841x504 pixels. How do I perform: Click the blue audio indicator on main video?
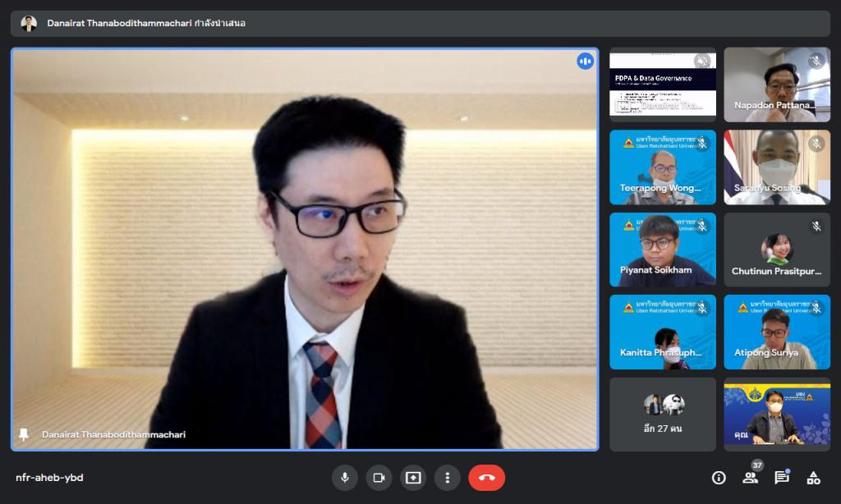tap(585, 62)
